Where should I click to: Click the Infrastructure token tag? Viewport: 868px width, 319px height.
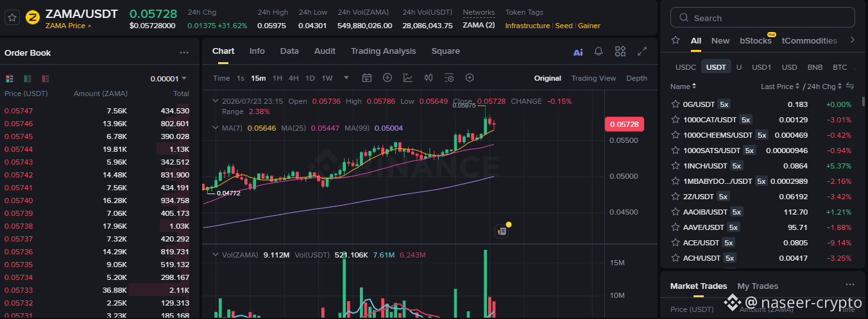(x=527, y=26)
